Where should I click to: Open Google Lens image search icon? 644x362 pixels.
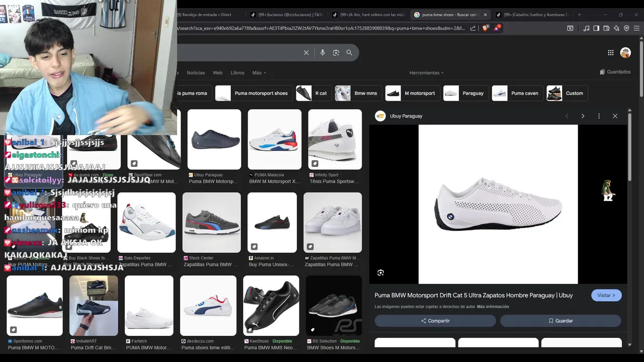coord(336,52)
